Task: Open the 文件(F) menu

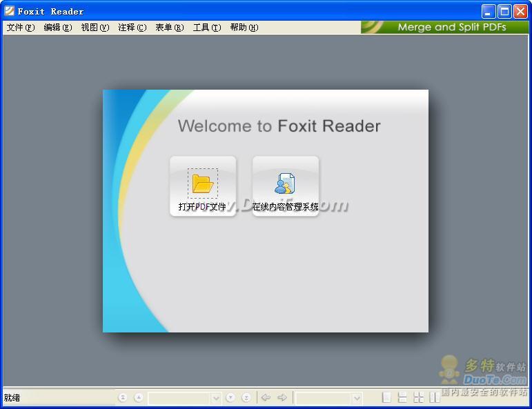Action: point(21,28)
